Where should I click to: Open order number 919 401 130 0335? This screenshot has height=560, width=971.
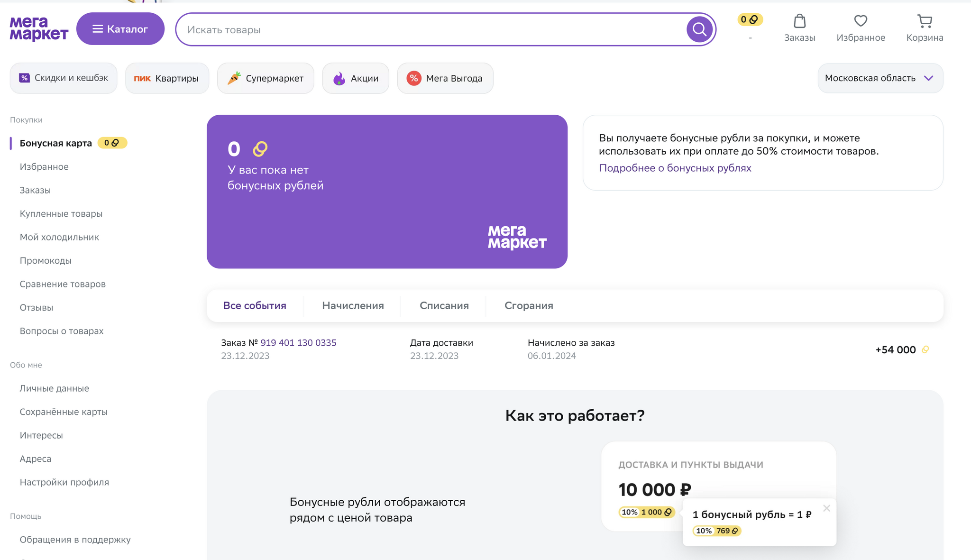pos(298,342)
